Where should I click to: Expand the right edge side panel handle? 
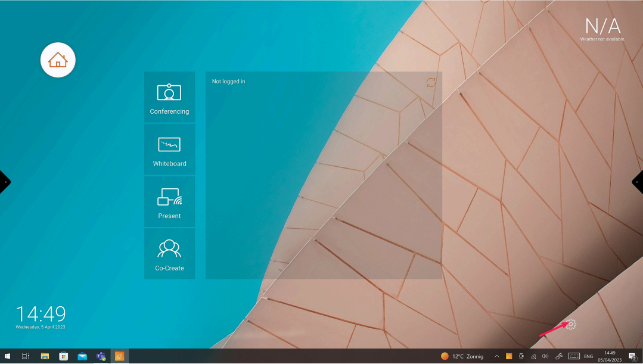click(x=638, y=182)
